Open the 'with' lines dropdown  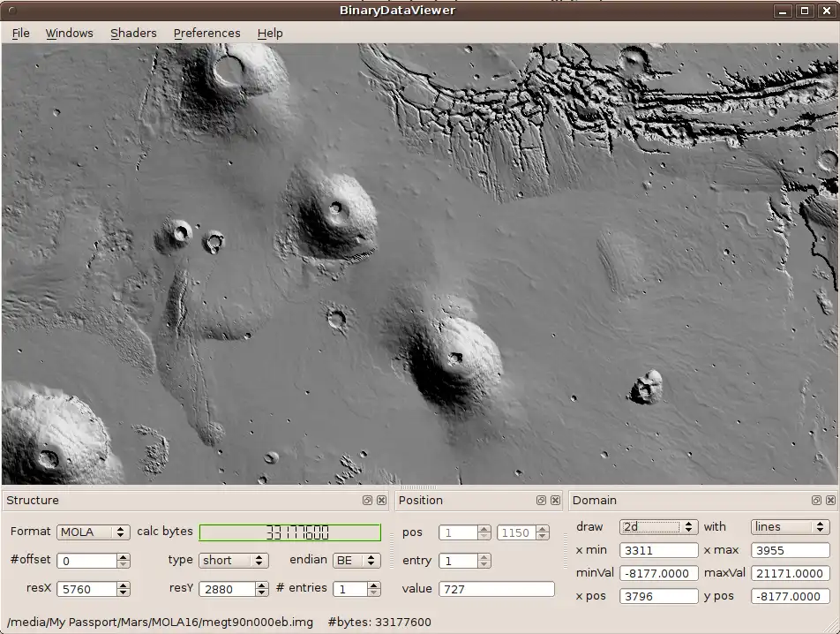[x=790, y=527]
